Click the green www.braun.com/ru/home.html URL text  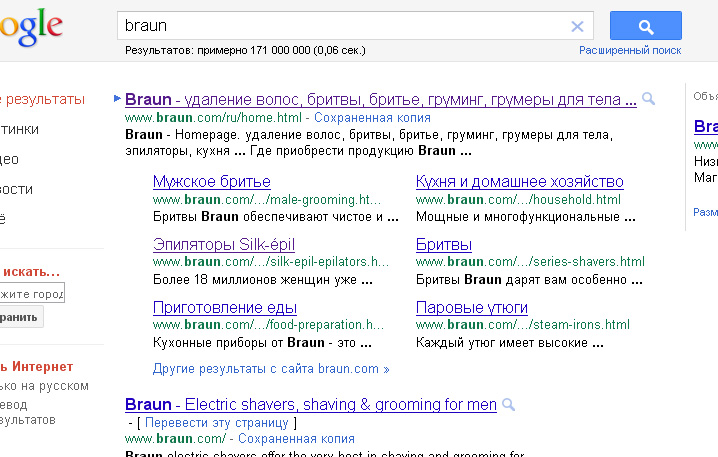(213, 118)
